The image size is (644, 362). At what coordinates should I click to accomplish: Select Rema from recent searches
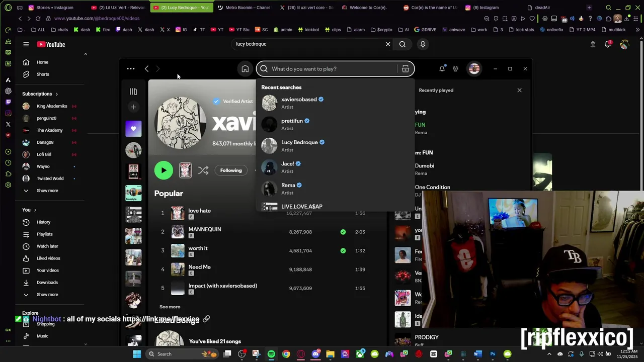(x=335, y=189)
